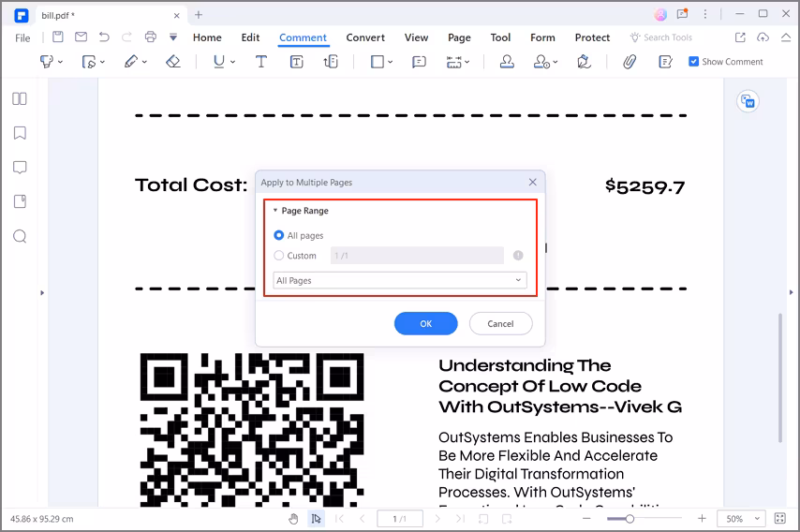Screen dimensions: 800x532
Task: Undo the last action
Action: (x=104, y=37)
